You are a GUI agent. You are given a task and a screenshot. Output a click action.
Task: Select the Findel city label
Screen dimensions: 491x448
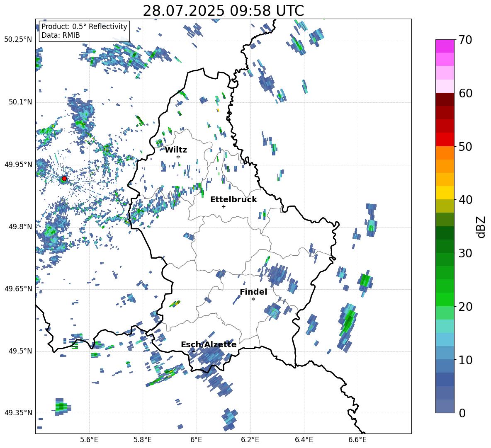click(253, 292)
